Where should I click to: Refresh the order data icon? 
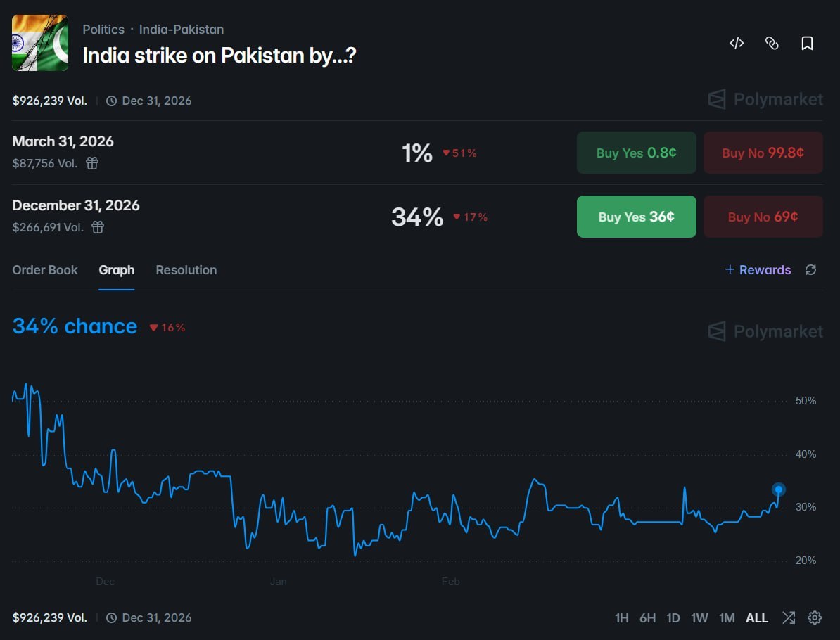point(810,270)
